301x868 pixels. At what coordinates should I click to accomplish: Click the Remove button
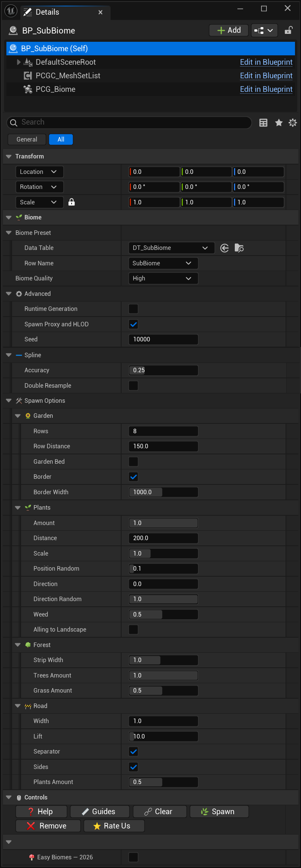(x=48, y=826)
